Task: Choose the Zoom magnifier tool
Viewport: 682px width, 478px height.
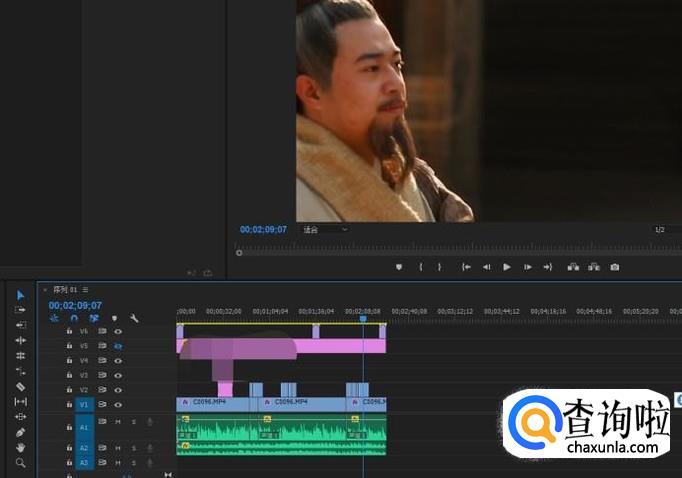Action: click(x=21, y=463)
